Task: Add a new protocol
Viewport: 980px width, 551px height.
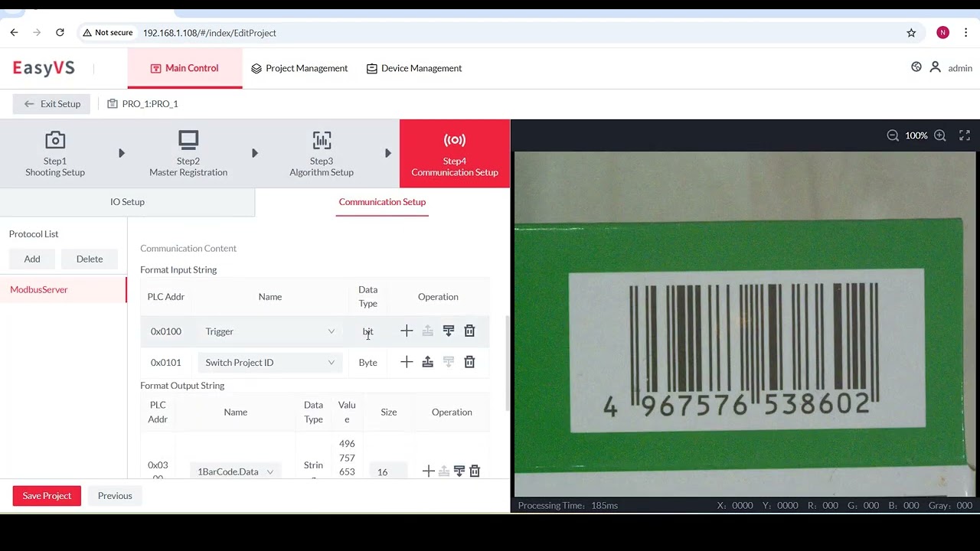Action: pyautogui.click(x=32, y=259)
